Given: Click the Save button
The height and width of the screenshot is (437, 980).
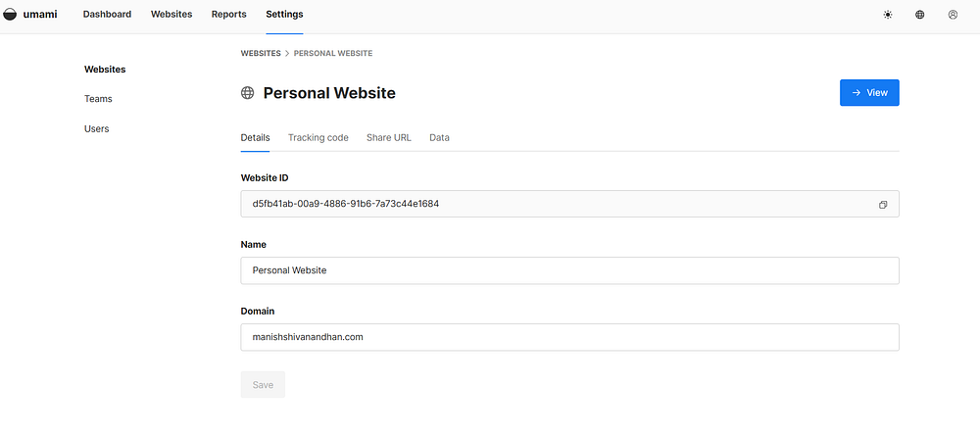Looking at the screenshot, I should point(263,385).
